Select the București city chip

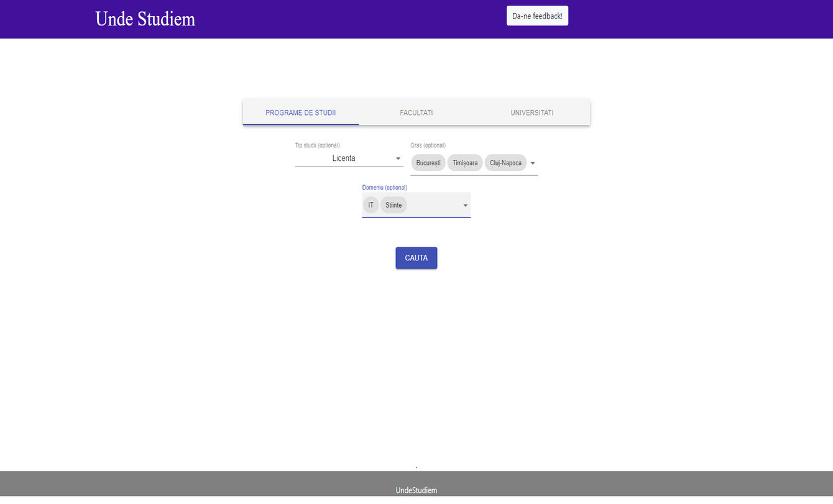click(x=428, y=163)
